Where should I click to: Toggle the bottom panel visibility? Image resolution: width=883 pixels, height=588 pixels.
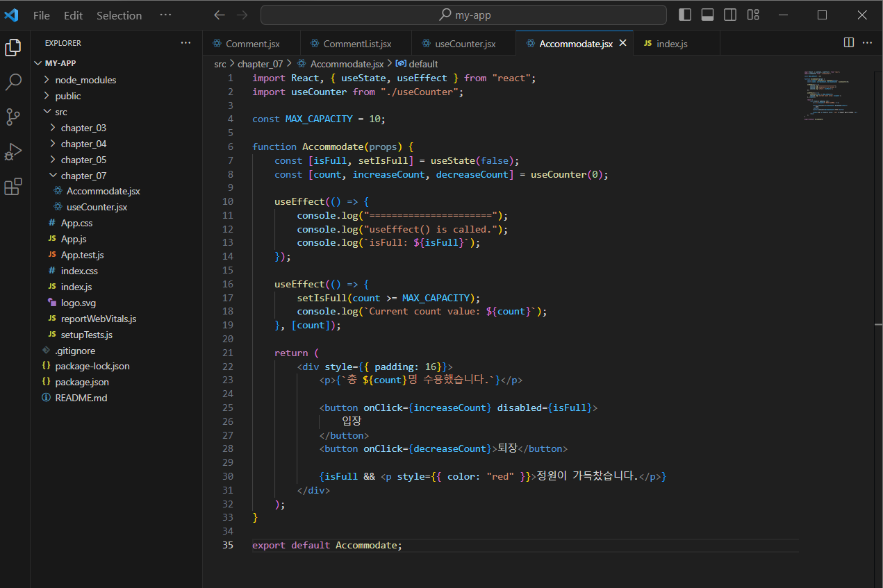tap(708, 15)
